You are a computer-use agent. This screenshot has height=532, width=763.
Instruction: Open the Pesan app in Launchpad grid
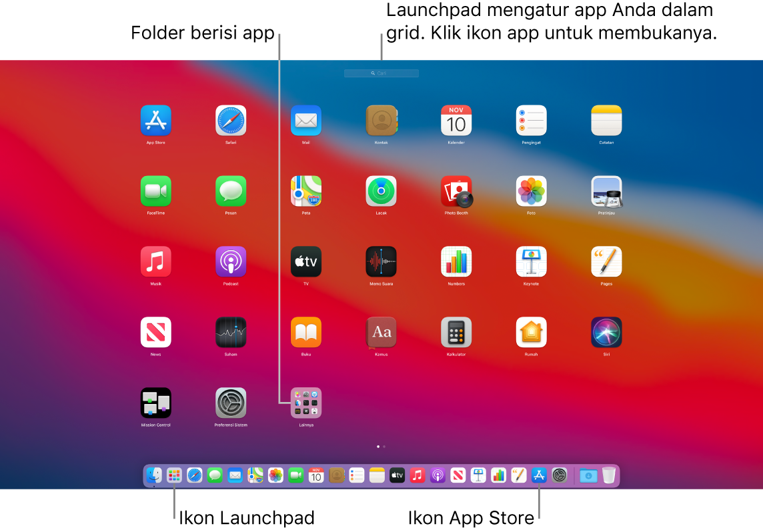coord(231,191)
